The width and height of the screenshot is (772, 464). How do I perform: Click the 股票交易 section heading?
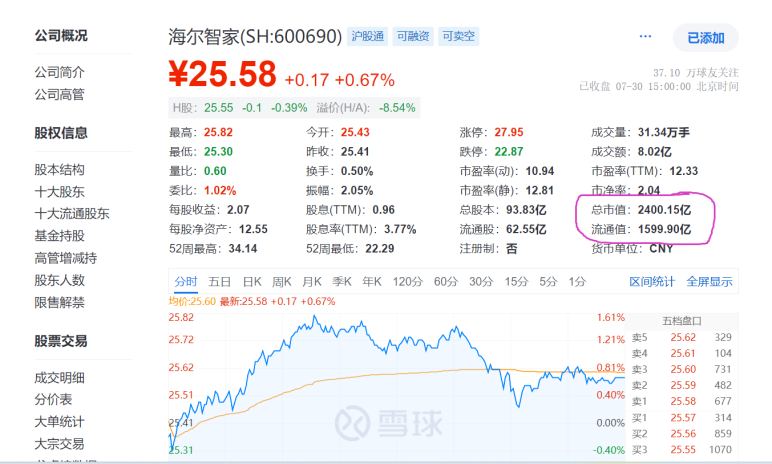pyautogui.click(x=61, y=341)
